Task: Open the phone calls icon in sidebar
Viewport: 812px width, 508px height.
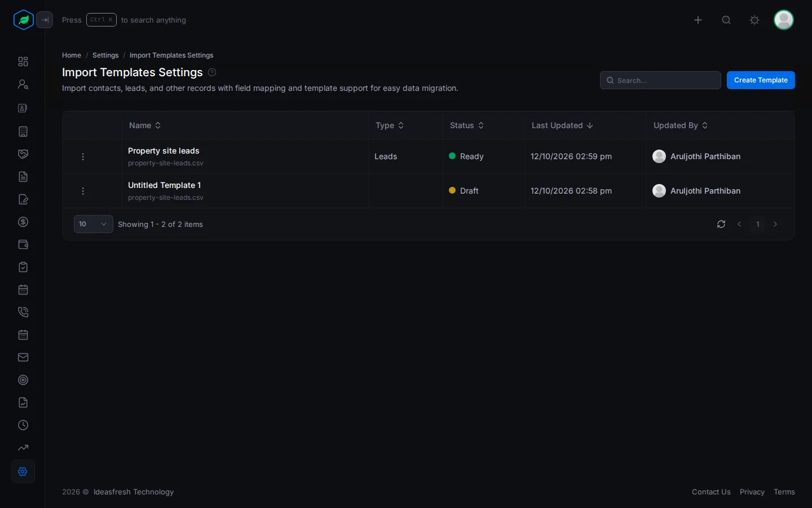Action: tap(23, 312)
